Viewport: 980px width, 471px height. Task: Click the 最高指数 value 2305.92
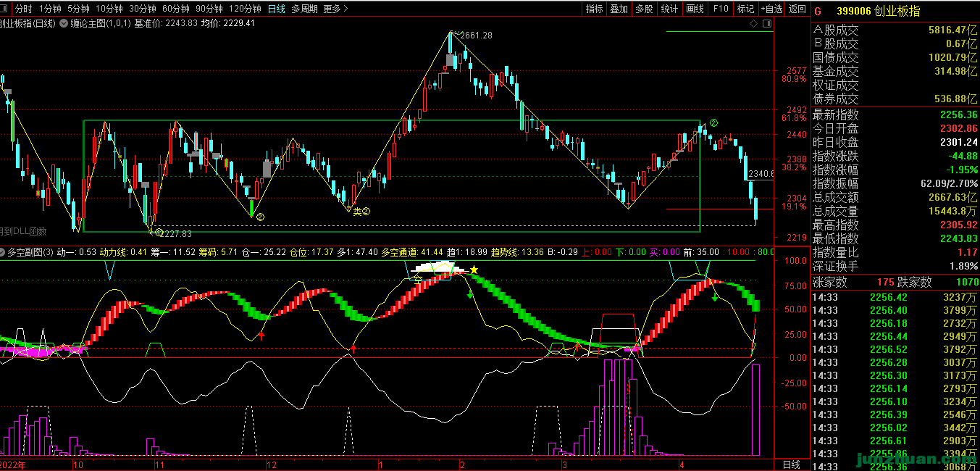(959, 225)
